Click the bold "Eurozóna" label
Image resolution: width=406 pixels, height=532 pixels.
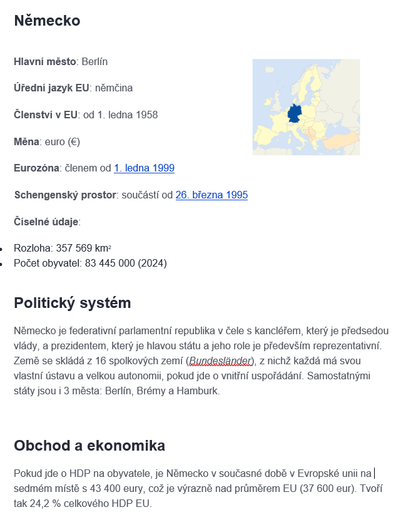click(x=37, y=168)
